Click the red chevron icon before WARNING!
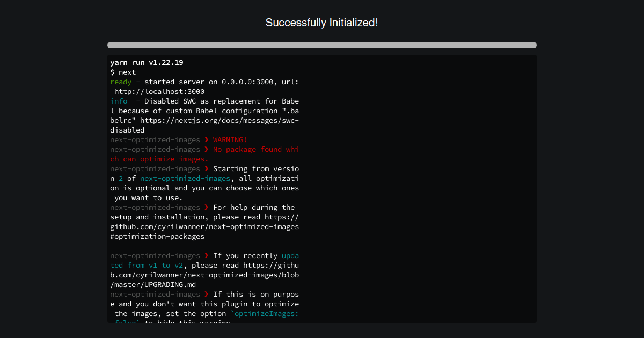 [207, 139]
